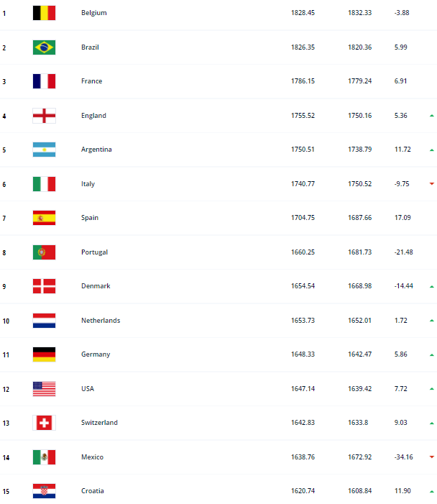Click the Spain flag icon
This screenshot has width=437, height=504.
(44, 218)
